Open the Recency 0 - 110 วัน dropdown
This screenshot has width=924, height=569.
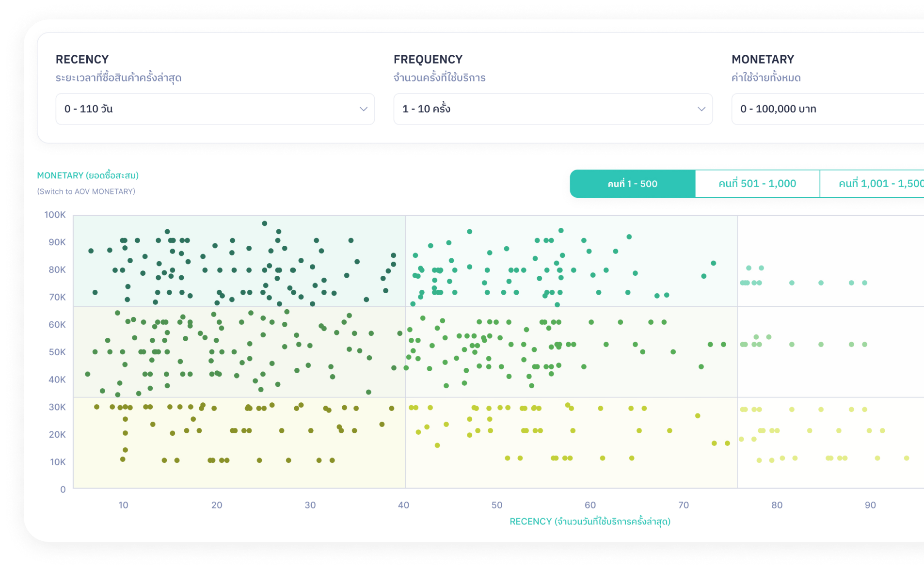click(x=215, y=109)
